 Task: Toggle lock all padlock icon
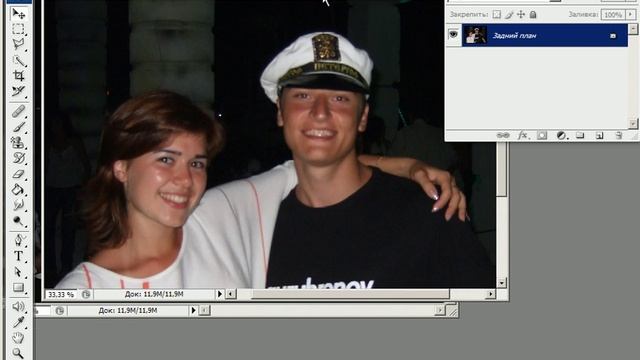(x=533, y=15)
